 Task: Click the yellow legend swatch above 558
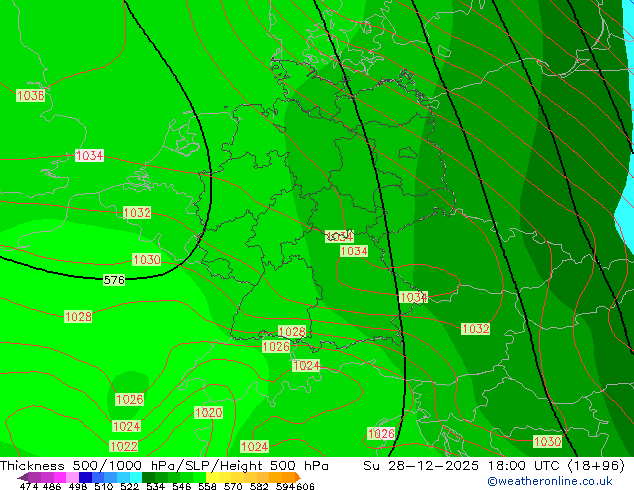[x=212, y=477]
